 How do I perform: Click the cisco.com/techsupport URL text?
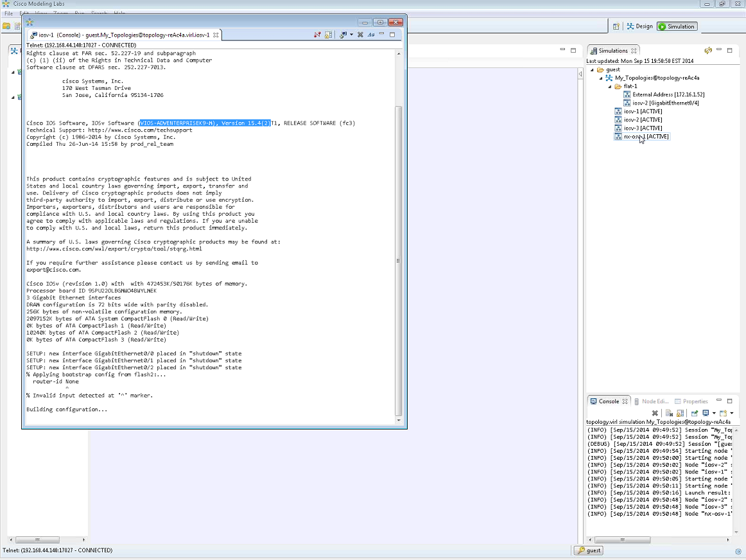(x=140, y=130)
